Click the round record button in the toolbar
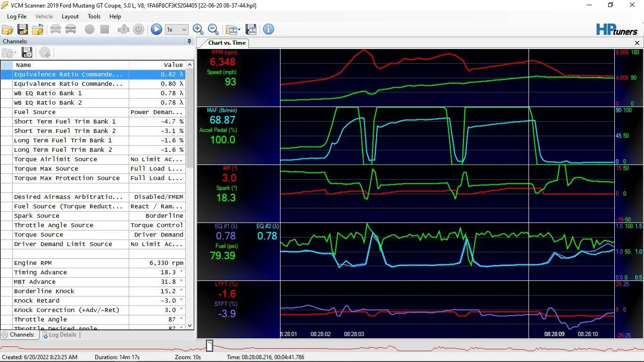The height and width of the screenshot is (362, 644). click(90, 29)
